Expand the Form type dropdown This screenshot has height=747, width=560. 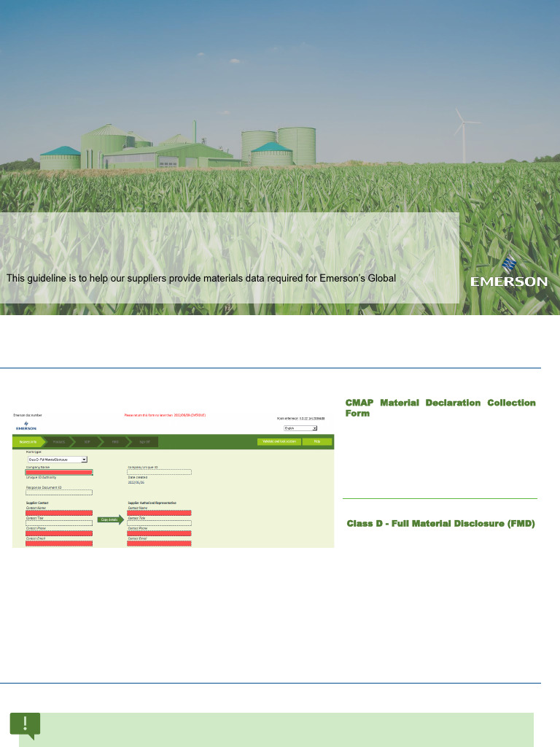57,460
